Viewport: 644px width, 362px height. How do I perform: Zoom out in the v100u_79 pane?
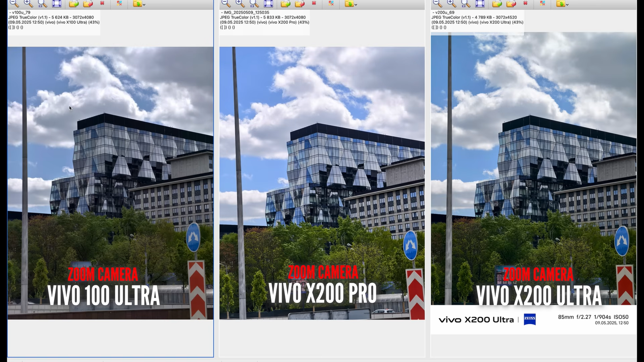(x=14, y=3)
